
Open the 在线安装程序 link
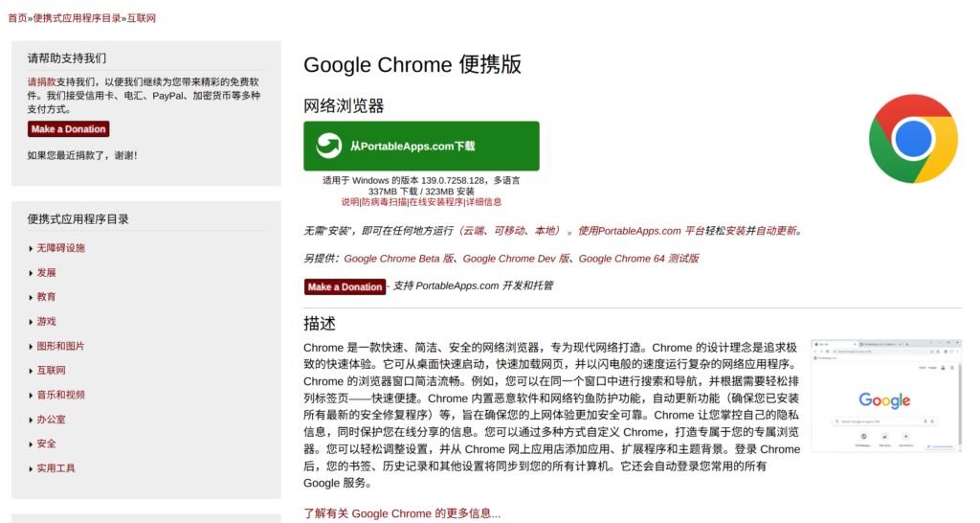coord(436,201)
